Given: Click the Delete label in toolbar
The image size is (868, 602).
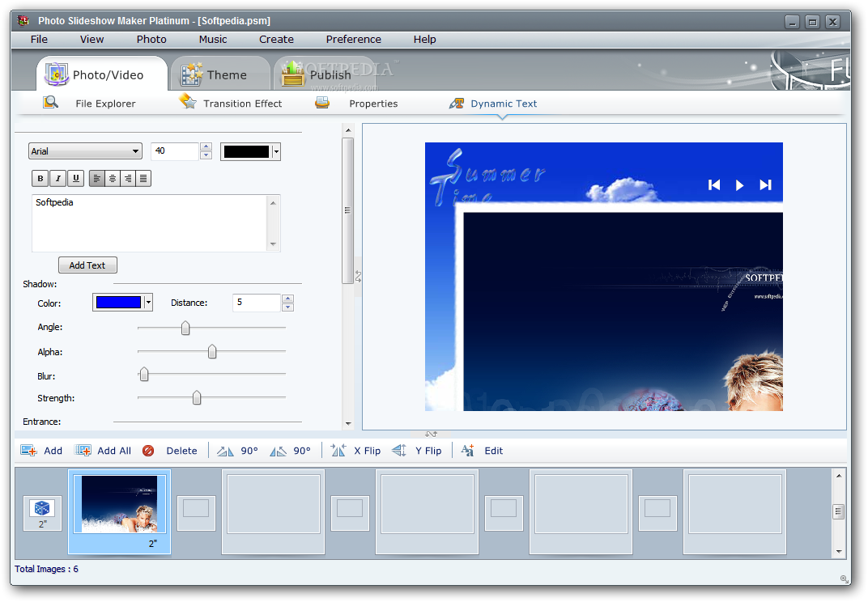Looking at the screenshot, I should coord(181,451).
